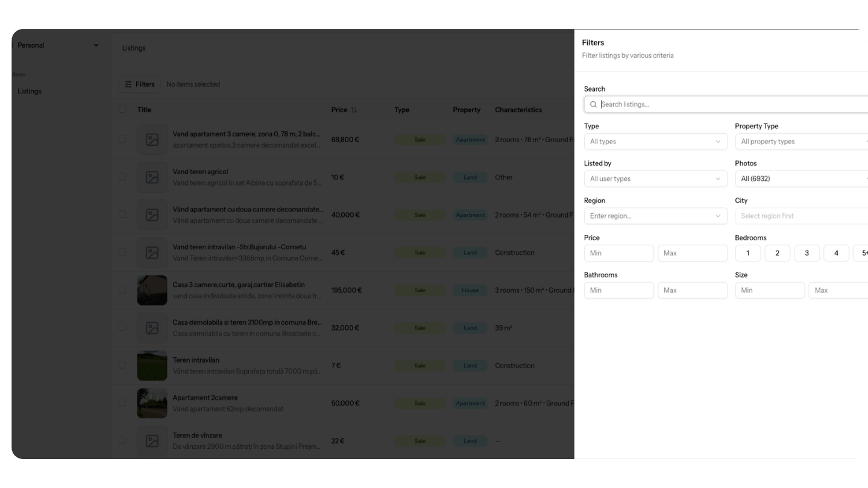This screenshot has width=868, height=488.
Task: Choose the 1 bedroom filter button
Action: tap(747, 253)
